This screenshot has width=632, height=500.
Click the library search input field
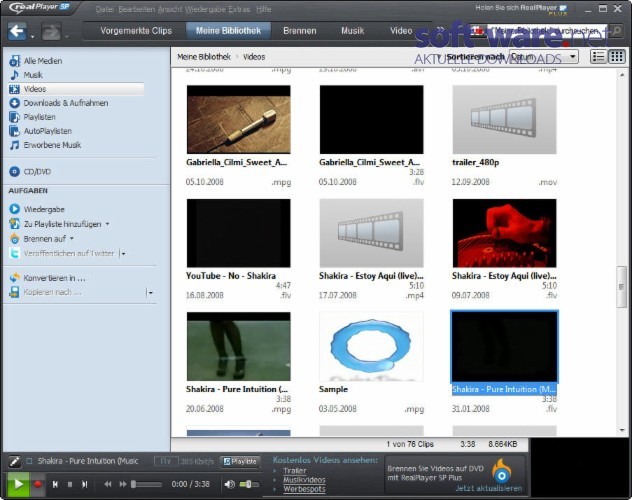coord(547,31)
